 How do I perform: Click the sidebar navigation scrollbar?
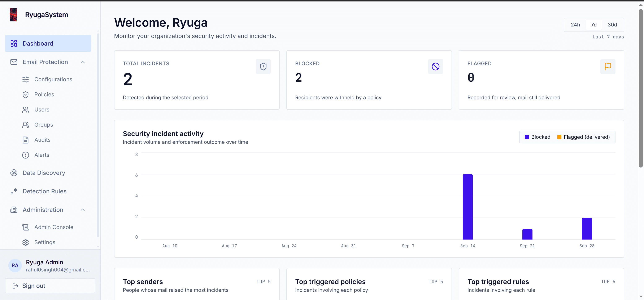click(98, 135)
